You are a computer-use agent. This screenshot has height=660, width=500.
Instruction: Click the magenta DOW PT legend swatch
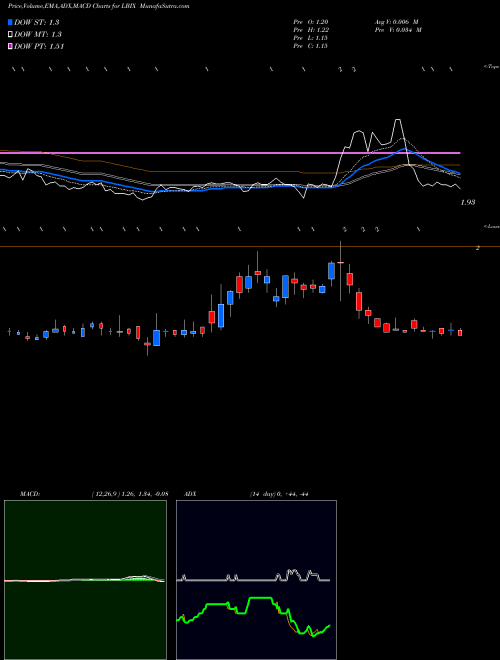point(10,47)
